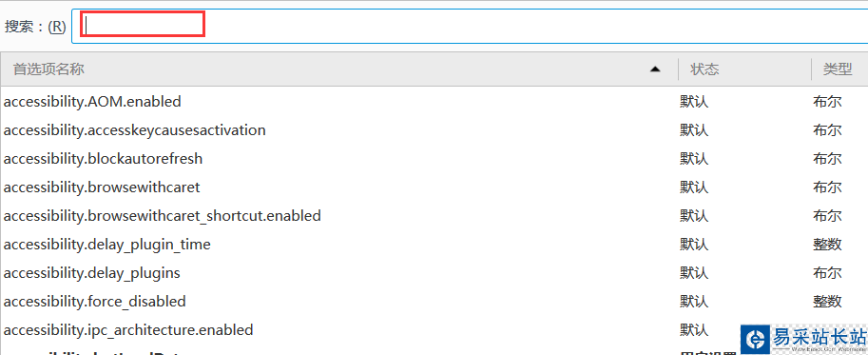This screenshot has height=355, width=868.
Task: Click the search input field
Action: point(470,26)
